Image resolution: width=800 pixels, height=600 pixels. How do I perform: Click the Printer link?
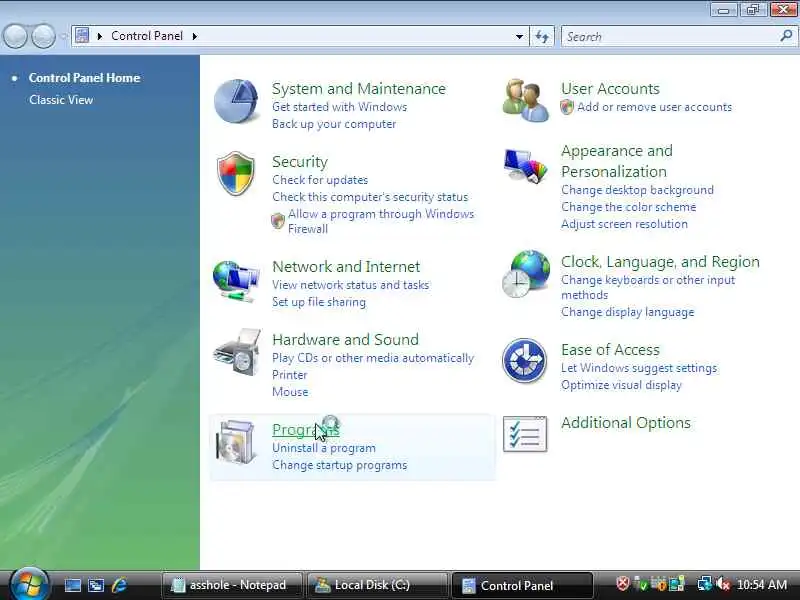[289, 375]
